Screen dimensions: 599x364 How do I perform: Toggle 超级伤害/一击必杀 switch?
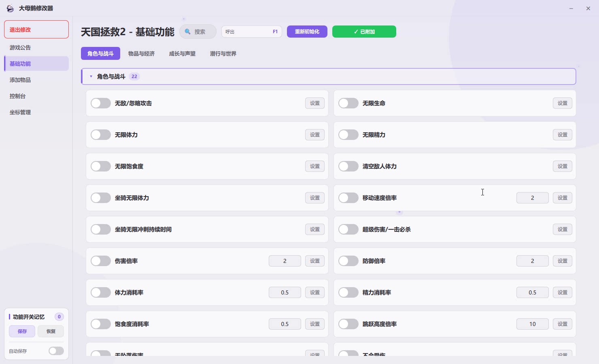[348, 229]
